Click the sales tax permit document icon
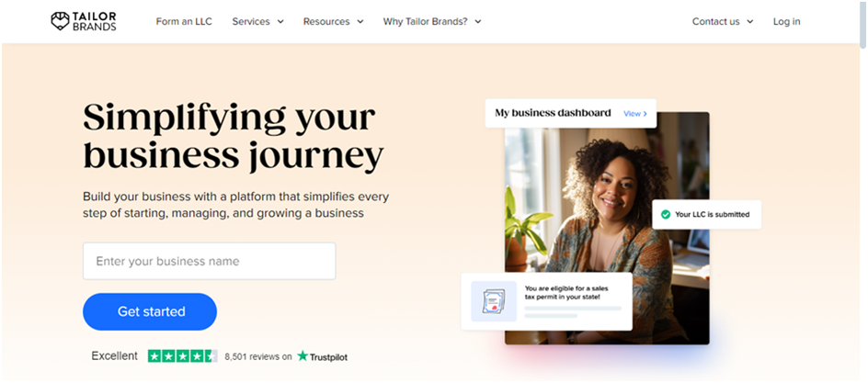 pos(493,301)
